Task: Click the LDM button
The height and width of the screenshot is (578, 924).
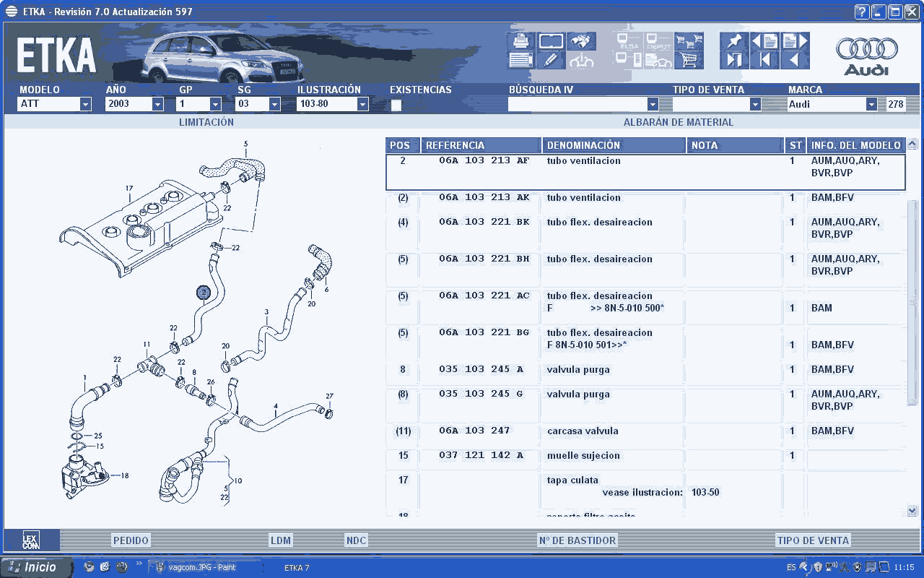Action: click(x=281, y=540)
